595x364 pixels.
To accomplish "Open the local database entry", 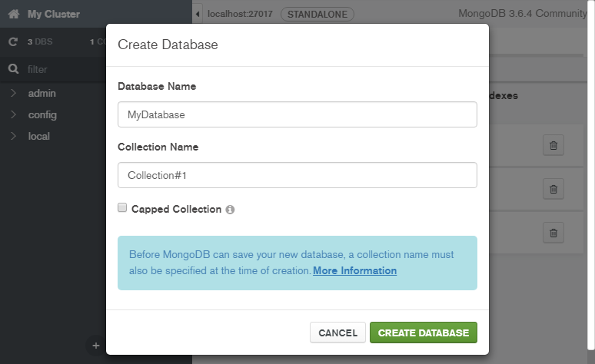I will (x=38, y=136).
